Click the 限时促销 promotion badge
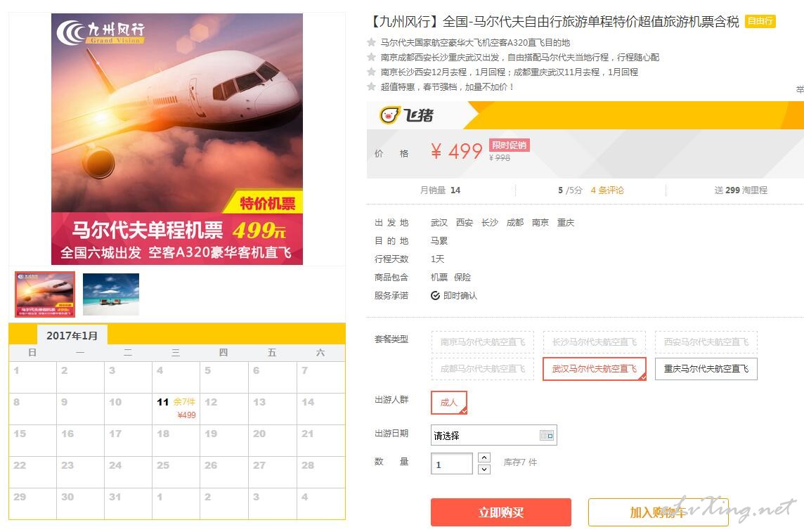804x532 pixels. [x=509, y=145]
